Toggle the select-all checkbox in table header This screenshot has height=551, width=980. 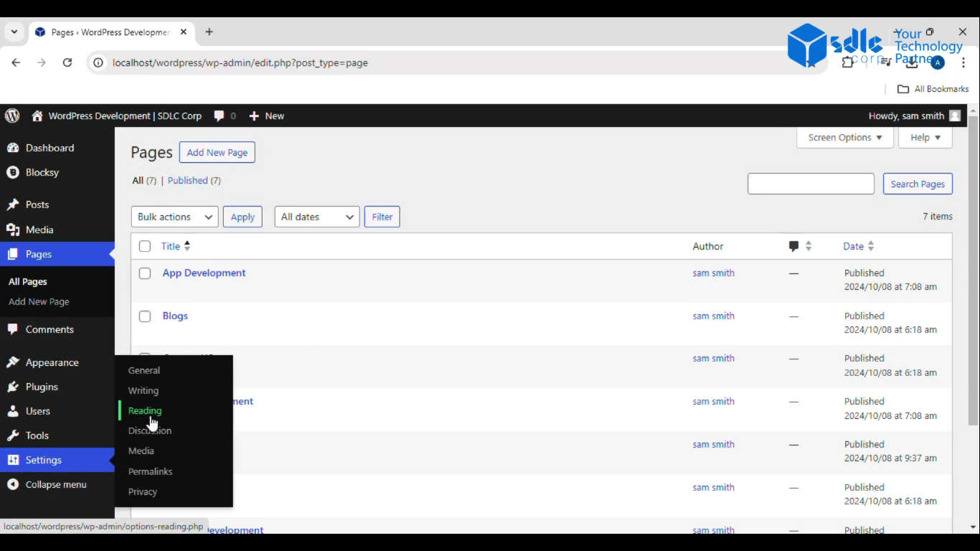click(145, 246)
